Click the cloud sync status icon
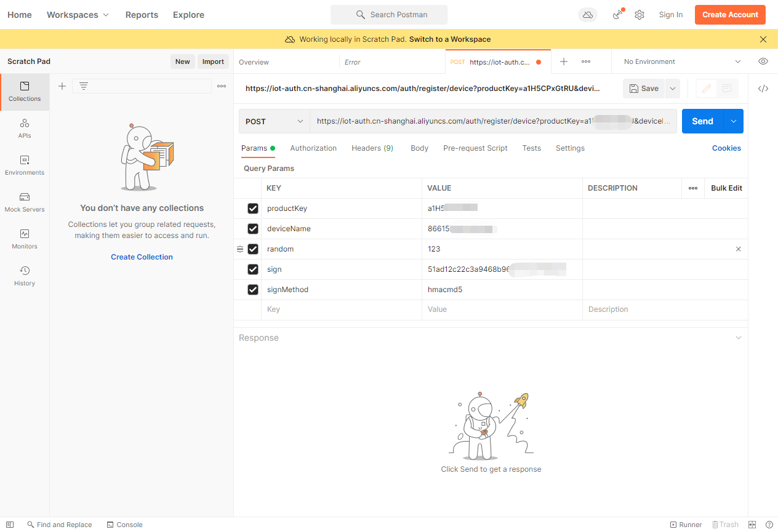Image resolution: width=778 pixels, height=532 pixels. click(x=588, y=15)
